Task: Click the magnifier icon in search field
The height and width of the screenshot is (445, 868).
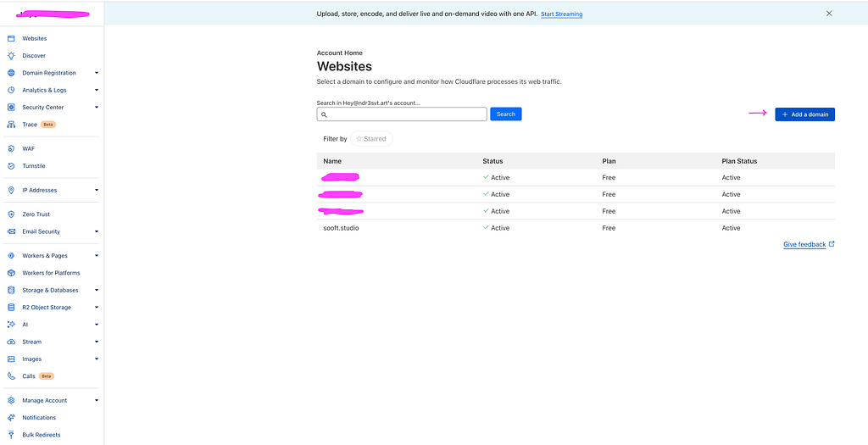Action: 325,114
